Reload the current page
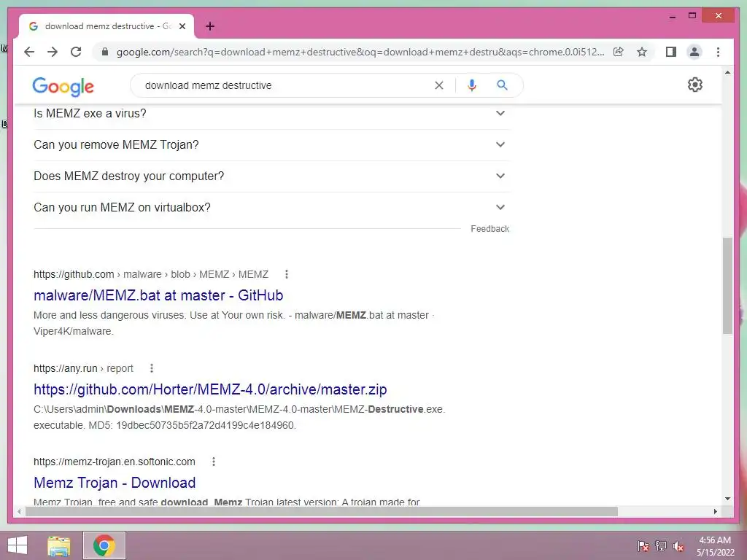Image resolution: width=747 pixels, height=560 pixels. (x=76, y=52)
